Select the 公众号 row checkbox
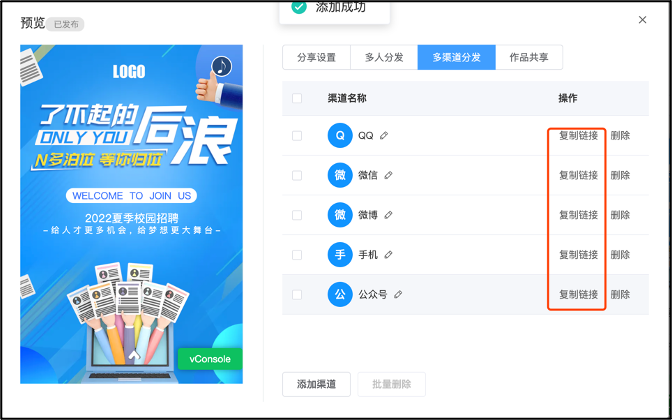The height and width of the screenshot is (420, 672). click(x=297, y=295)
